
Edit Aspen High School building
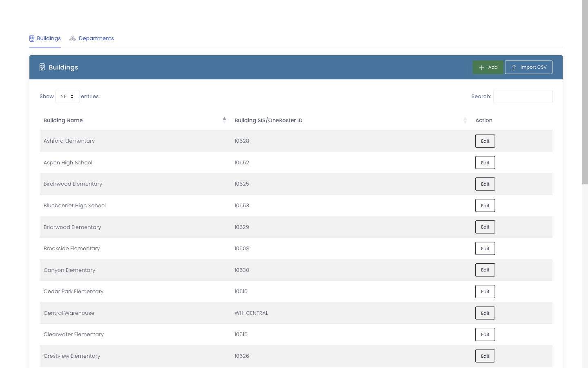point(485,163)
